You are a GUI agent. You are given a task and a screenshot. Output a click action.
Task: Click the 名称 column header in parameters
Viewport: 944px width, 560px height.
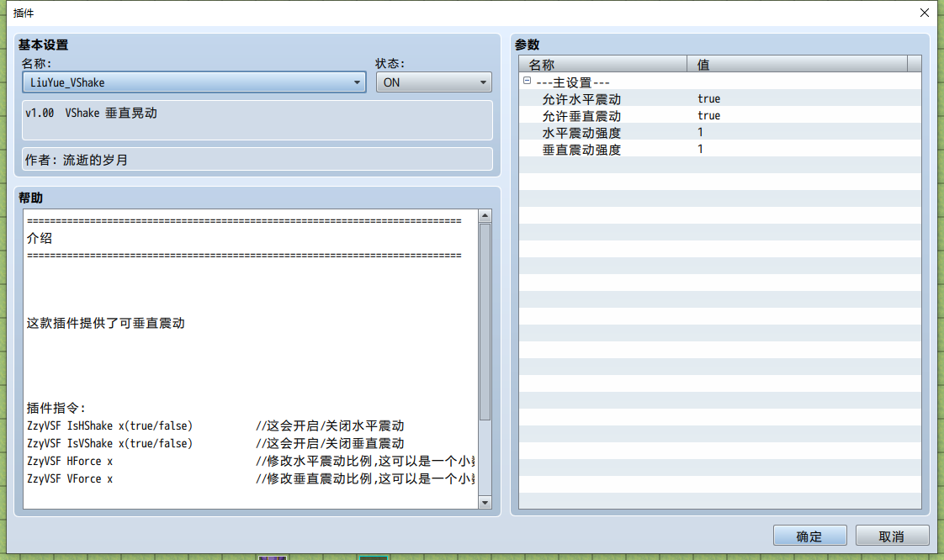point(602,65)
